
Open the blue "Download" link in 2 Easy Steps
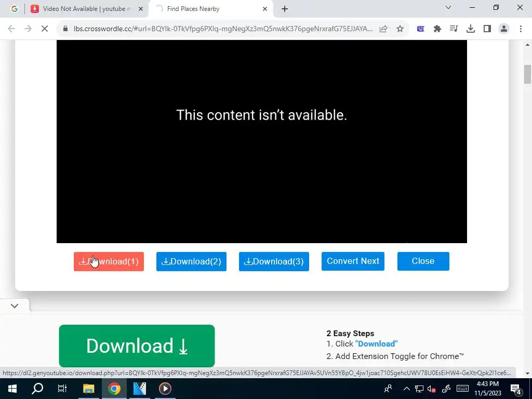[x=376, y=344]
